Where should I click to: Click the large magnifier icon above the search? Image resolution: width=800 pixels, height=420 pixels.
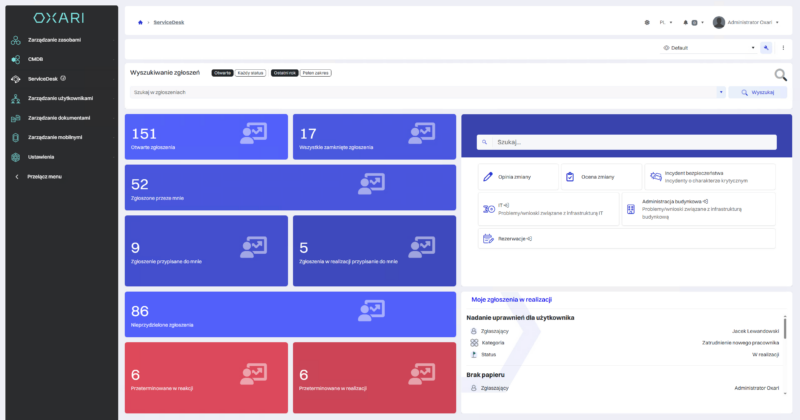[x=780, y=74]
